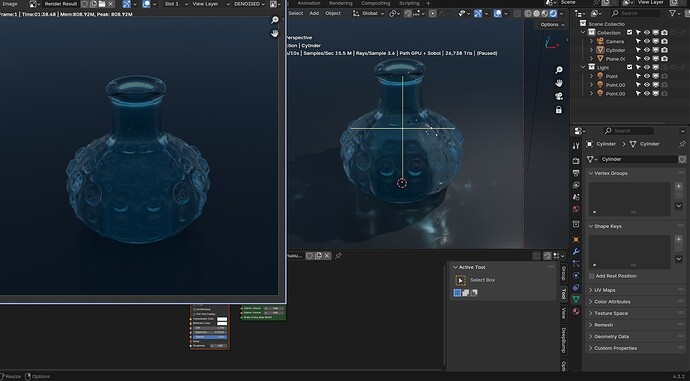Click the Cylinder mesh name field
The width and height of the screenshot is (690, 381).
639,159
